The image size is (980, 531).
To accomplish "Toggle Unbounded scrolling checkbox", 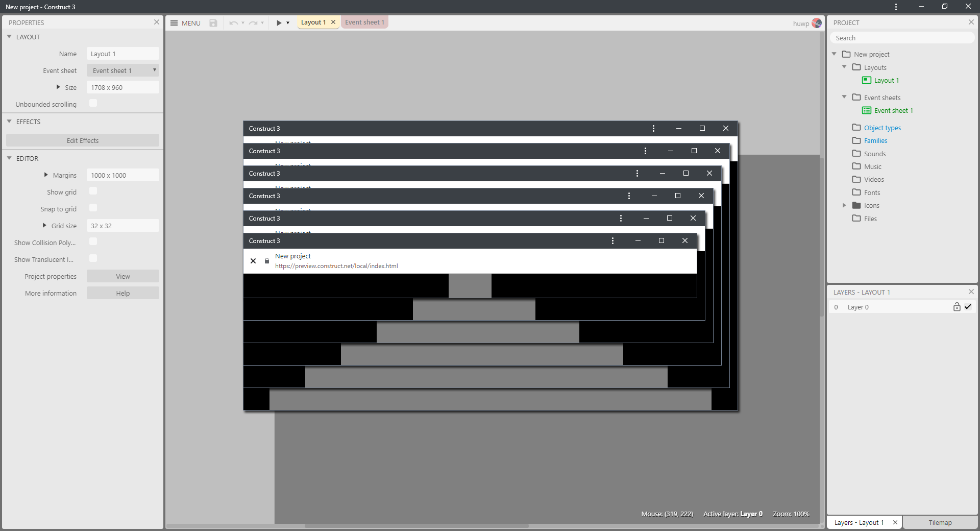I will [93, 103].
